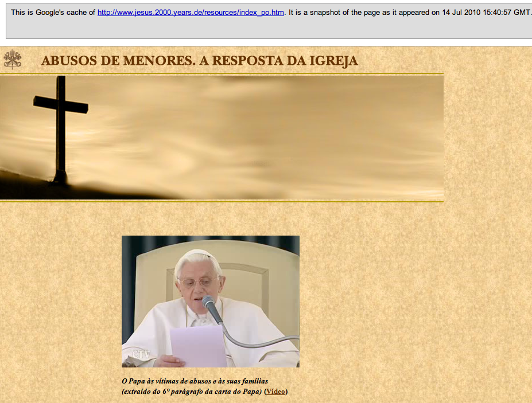This screenshot has height=403, width=532.
Task: Open the Video link in the caption
Action: pos(275,392)
